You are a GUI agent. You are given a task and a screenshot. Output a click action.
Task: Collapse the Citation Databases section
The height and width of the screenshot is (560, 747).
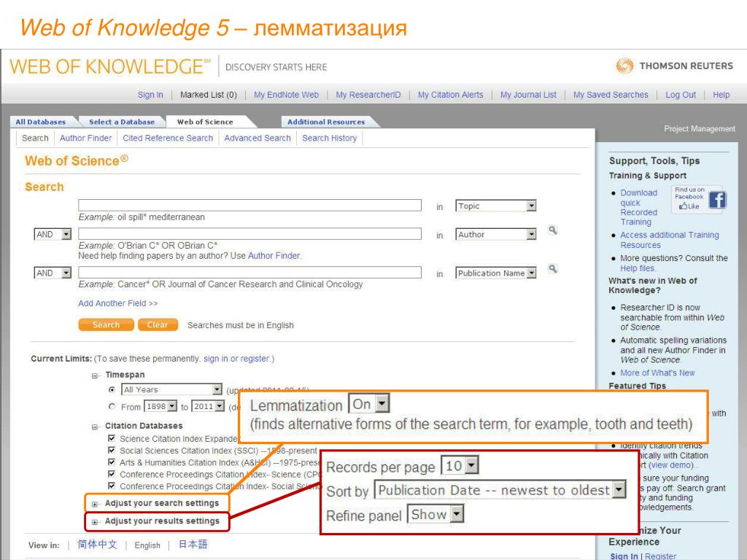(94, 427)
